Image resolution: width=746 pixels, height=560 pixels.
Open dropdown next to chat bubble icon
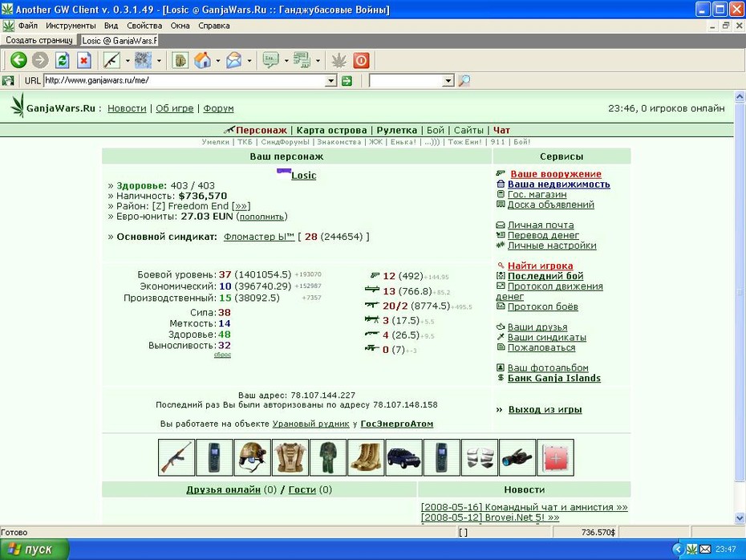tap(286, 60)
